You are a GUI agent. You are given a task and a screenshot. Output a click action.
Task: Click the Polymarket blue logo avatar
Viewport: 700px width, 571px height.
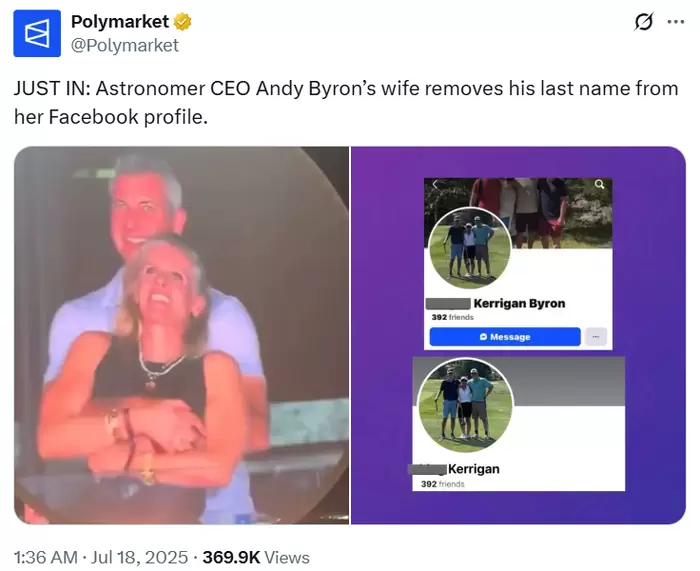(x=37, y=33)
